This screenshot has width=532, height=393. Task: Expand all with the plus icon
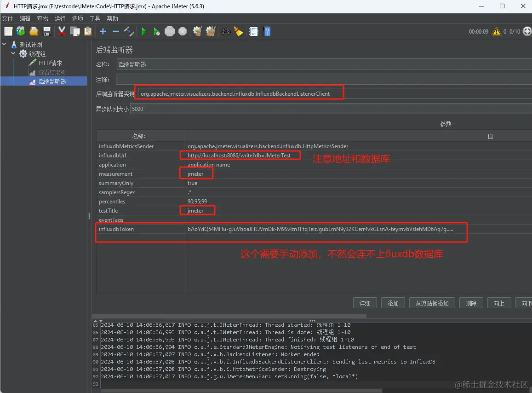(103, 32)
